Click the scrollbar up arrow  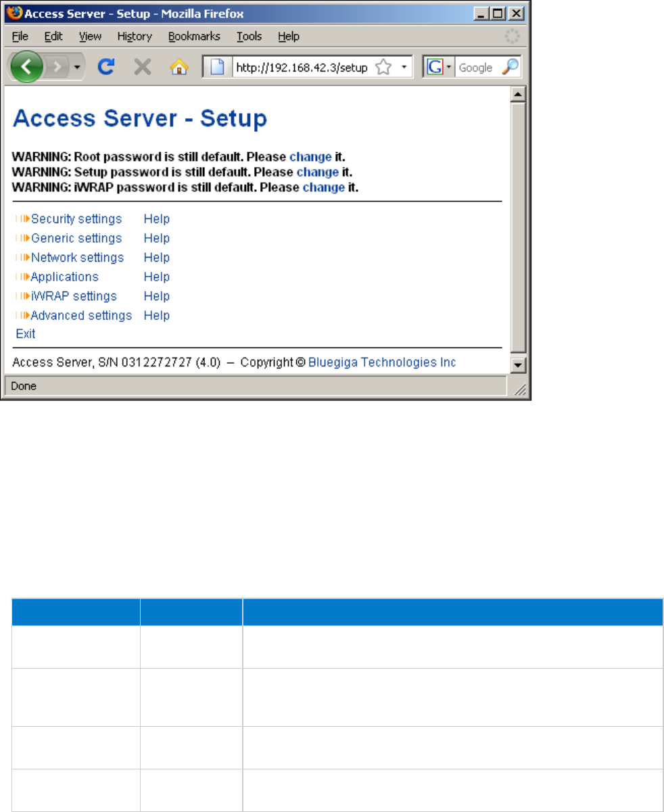(x=518, y=94)
